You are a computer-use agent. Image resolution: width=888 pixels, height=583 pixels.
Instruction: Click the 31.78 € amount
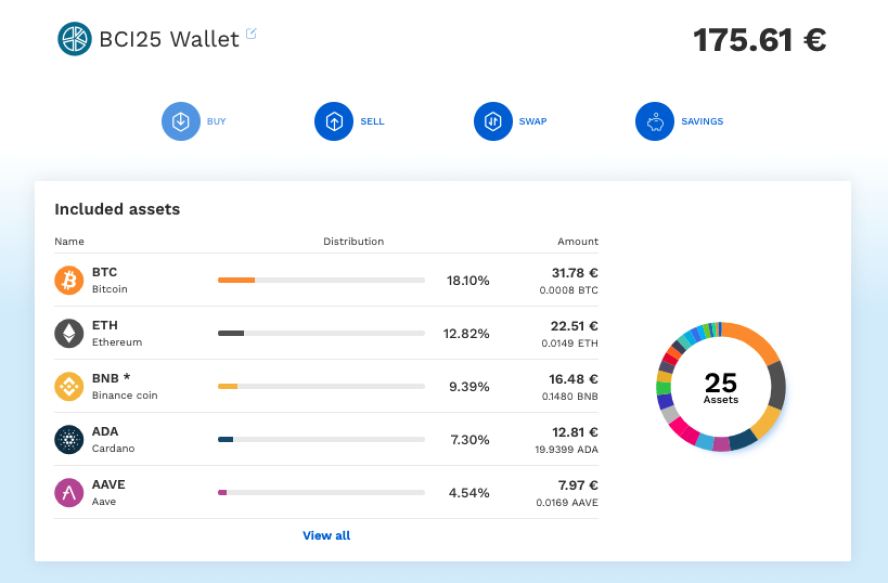(x=575, y=273)
